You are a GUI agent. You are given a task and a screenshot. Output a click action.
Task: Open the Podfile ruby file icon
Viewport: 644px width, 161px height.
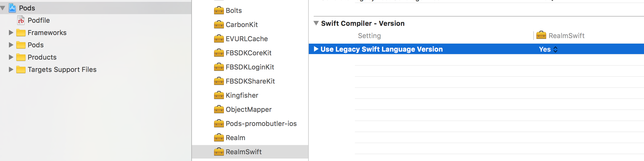point(21,21)
